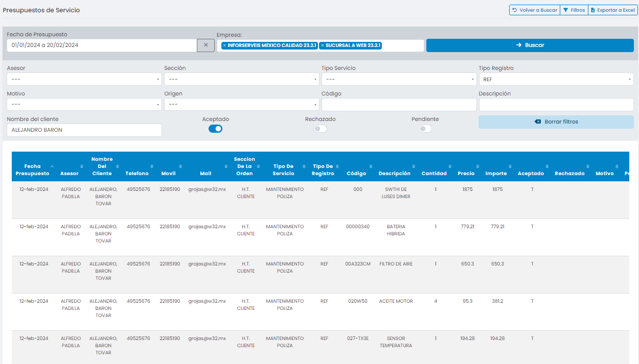Focus the Código filter input
639x364 pixels.
tap(399, 105)
